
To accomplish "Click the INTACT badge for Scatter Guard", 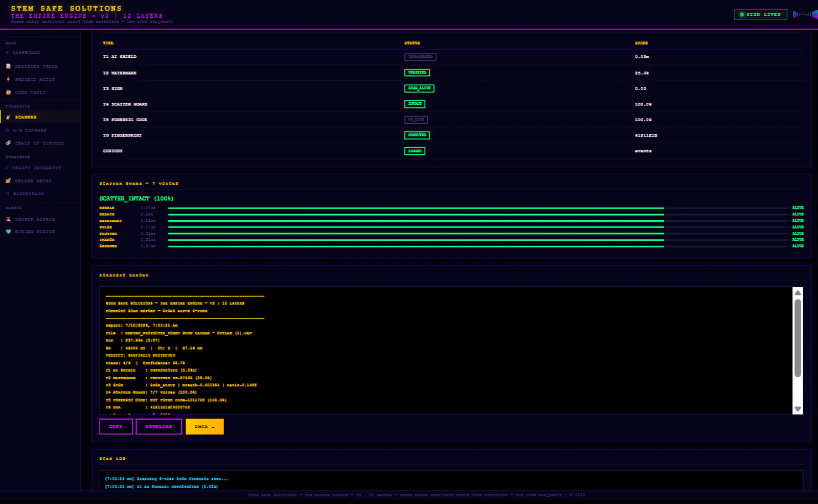I will point(415,104).
